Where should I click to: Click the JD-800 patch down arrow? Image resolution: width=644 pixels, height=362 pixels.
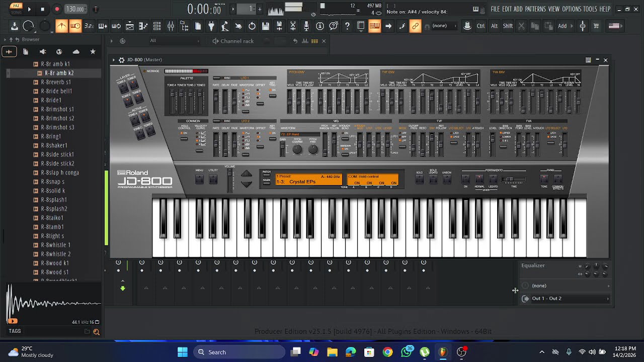246,184
